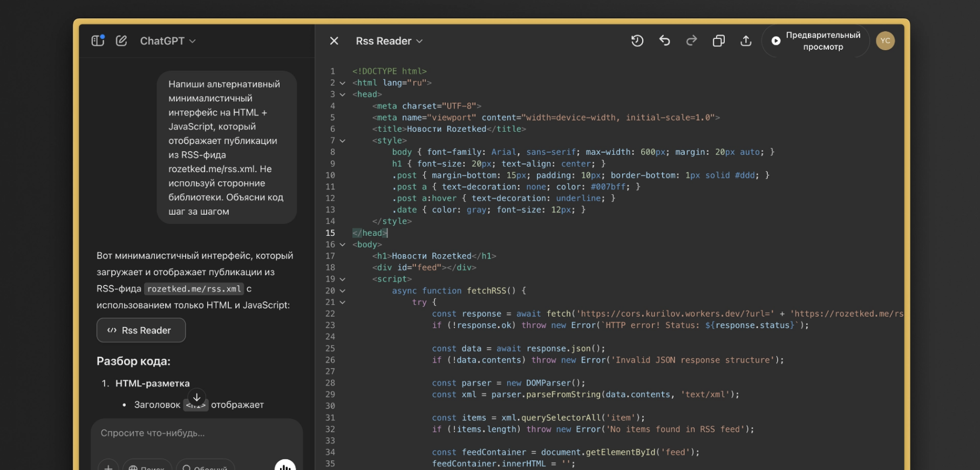Start a new chat with the compose icon
Image resolution: width=980 pixels, height=470 pixels.
(x=121, y=40)
